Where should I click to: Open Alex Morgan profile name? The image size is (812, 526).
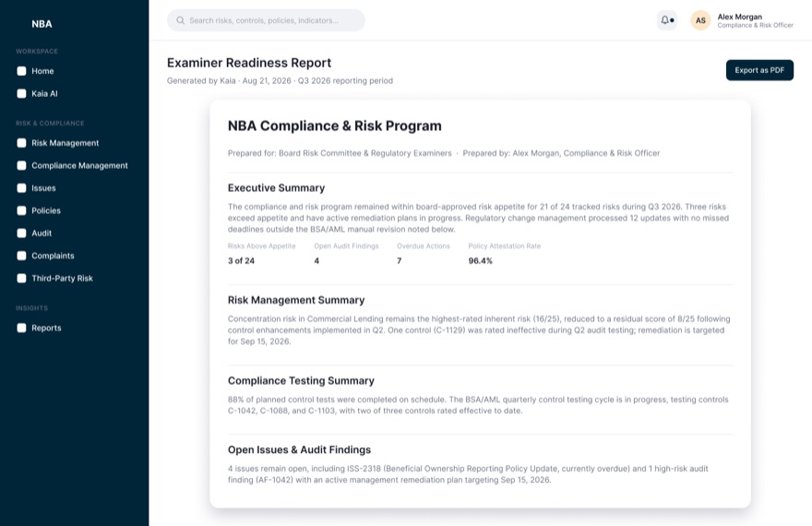tap(739, 17)
